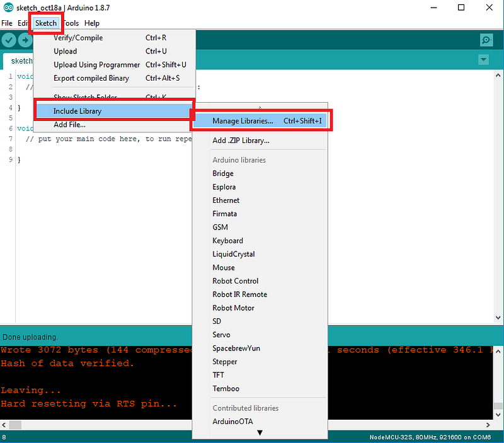Screen dimensions: 504x443
Task: Include the TFT library
Action: pyautogui.click(x=260, y=375)
